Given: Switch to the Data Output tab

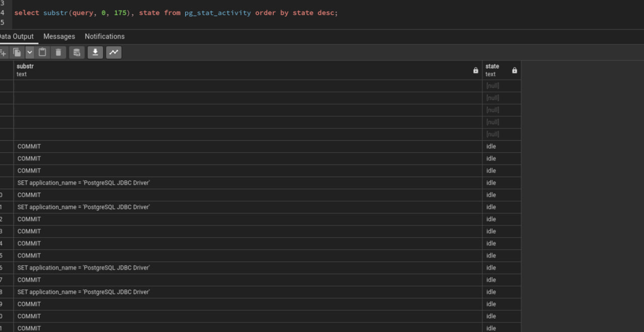Looking at the screenshot, I should (17, 36).
